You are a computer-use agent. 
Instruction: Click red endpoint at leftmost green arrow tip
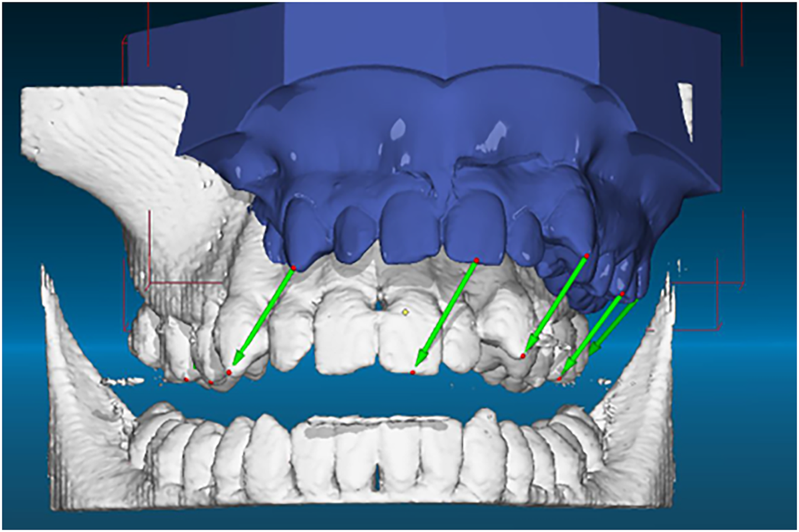coord(230,372)
